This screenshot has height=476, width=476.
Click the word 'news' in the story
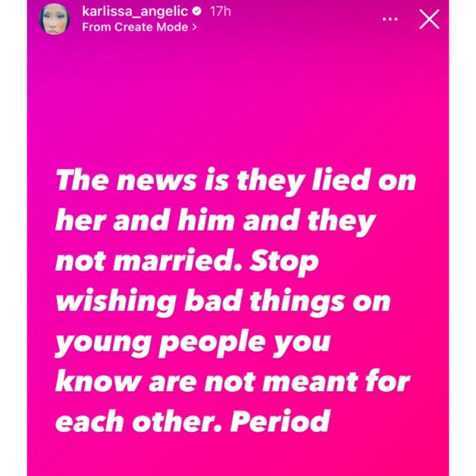coord(157,182)
